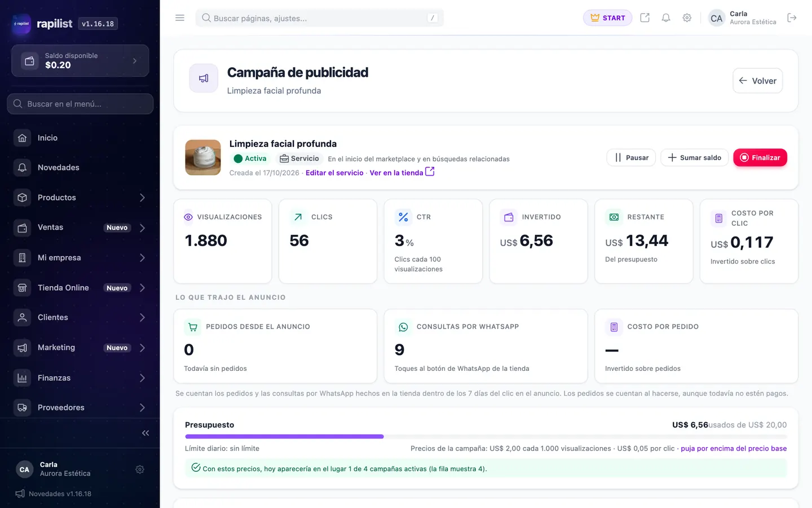This screenshot has height=508, width=812.
Task: Click the Presupuesto progress bar
Action: 486,436
